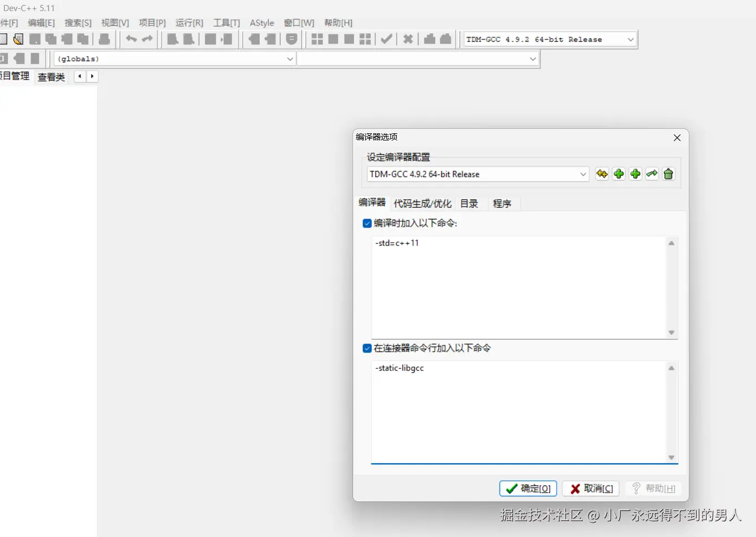Open the 窗口[W] menu

(x=299, y=23)
